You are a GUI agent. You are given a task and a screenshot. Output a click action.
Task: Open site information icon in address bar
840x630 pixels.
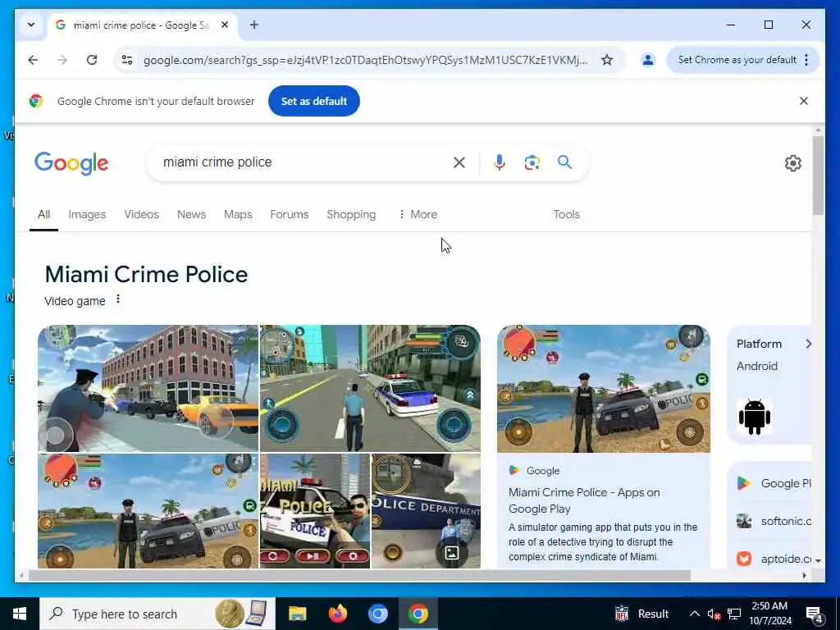tap(127, 60)
